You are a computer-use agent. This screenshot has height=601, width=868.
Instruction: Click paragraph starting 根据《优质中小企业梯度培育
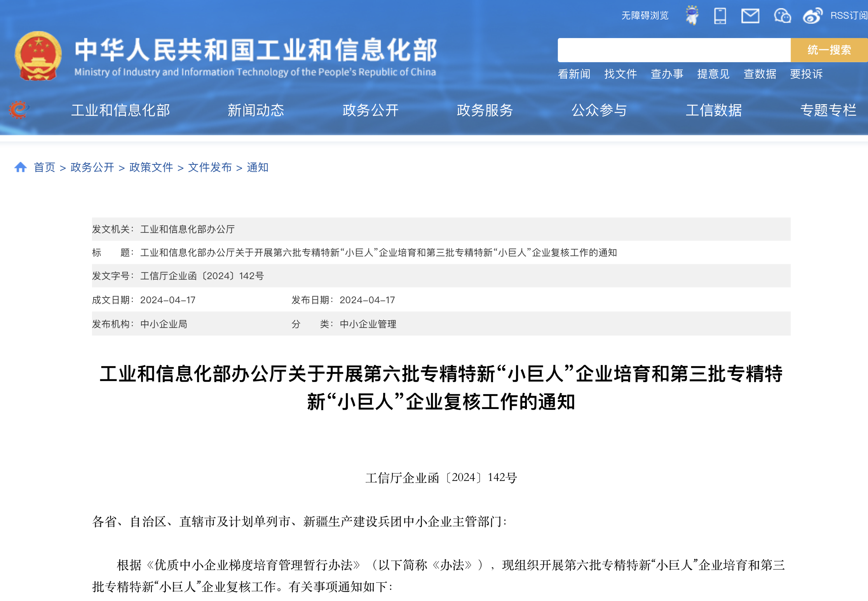[439, 576]
